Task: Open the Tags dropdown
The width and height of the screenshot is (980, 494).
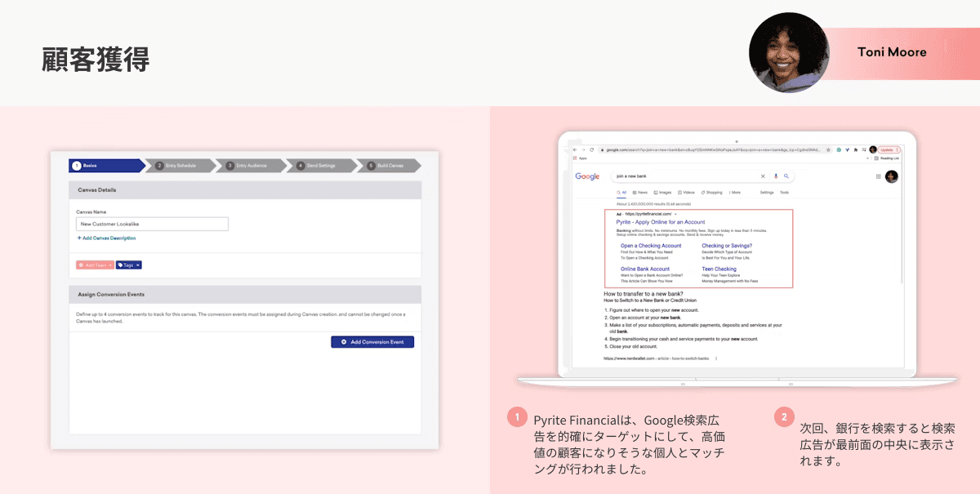Action: (129, 265)
